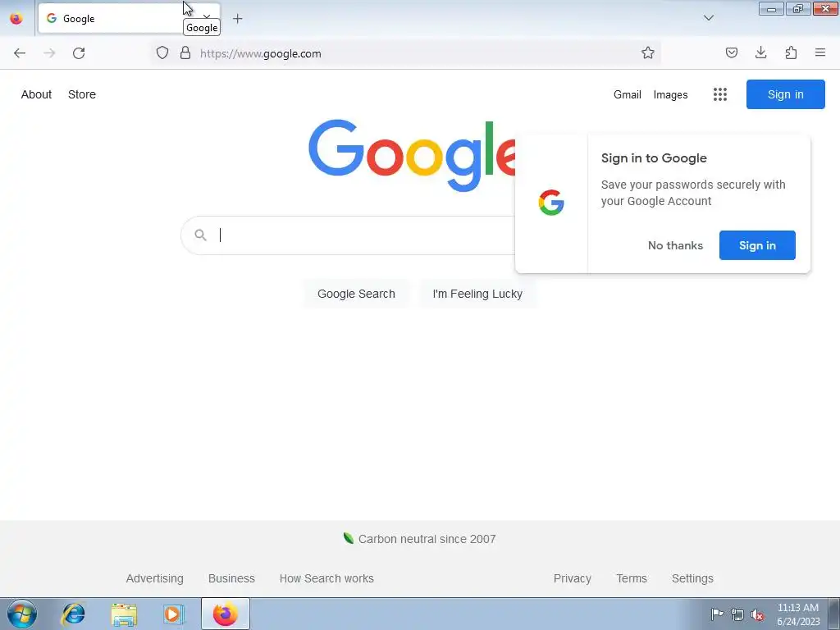This screenshot has height=630, width=840.
Task: Open Windows Explorer folder on taskbar
Action: click(x=124, y=614)
